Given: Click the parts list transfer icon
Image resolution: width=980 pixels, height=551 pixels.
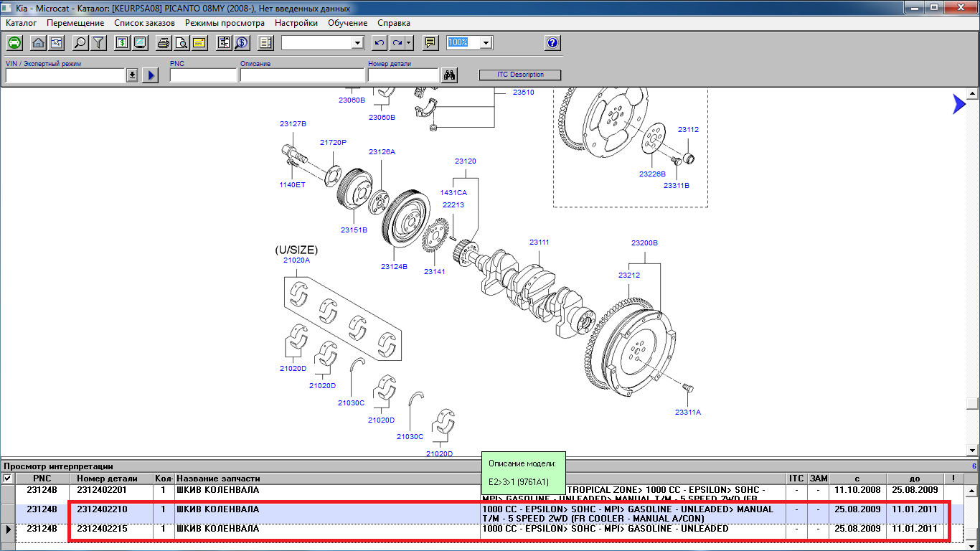Looking at the screenshot, I should tap(224, 43).
